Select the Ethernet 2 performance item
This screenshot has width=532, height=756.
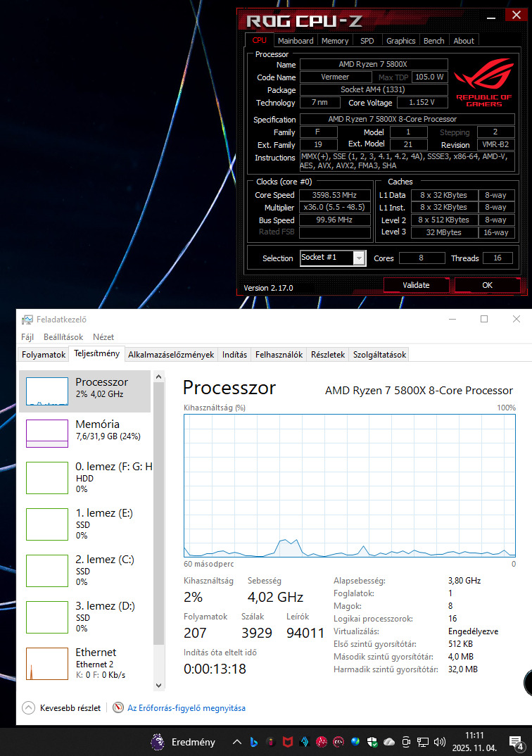coord(85,663)
